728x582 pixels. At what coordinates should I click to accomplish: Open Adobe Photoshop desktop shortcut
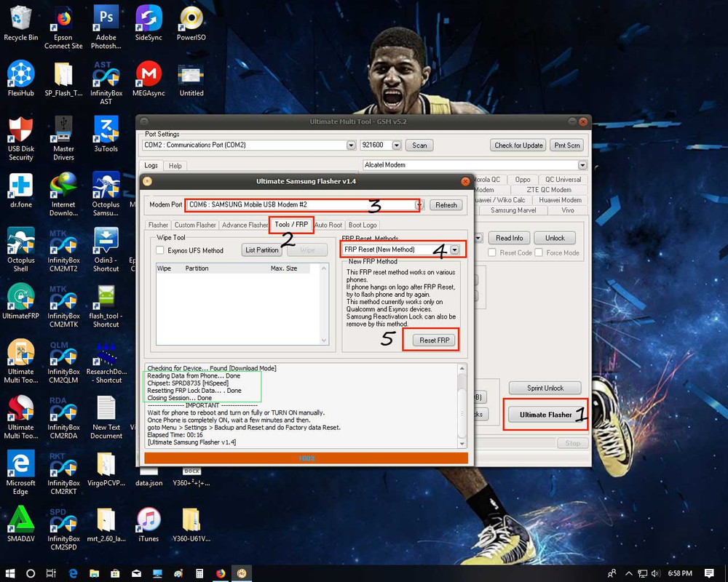click(x=106, y=27)
